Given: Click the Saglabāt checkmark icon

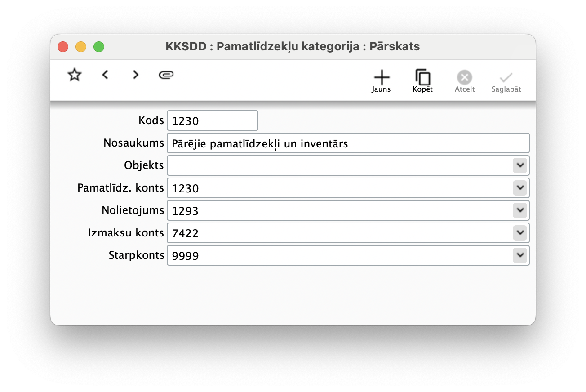Looking at the screenshot, I should [x=506, y=77].
